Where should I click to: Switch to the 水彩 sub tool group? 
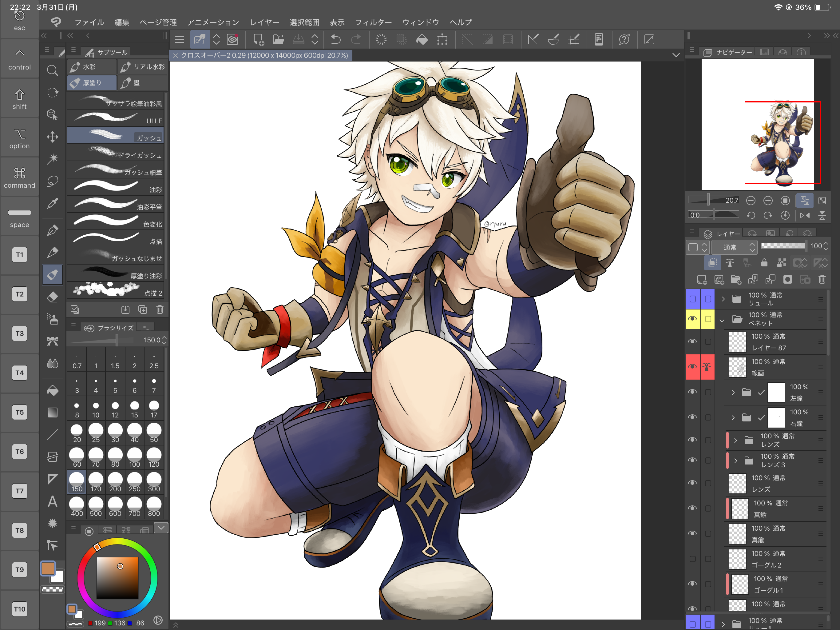[x=92, y=67]
